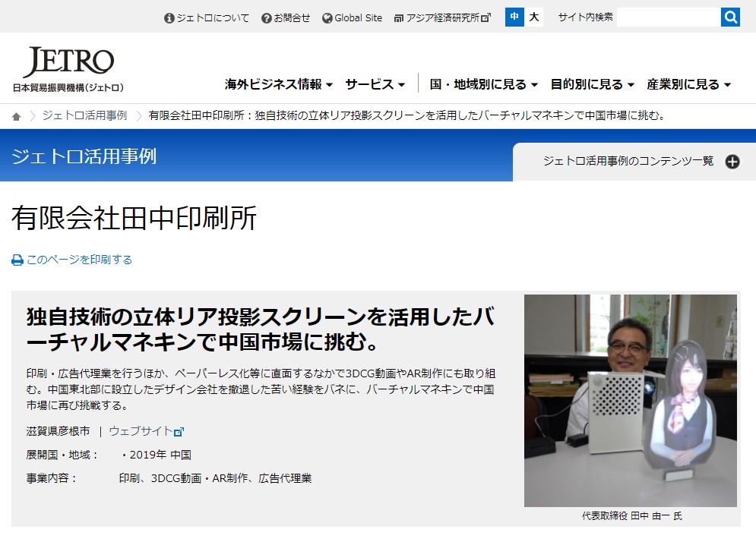The width and height of the screenshot is (756, 542).
Task: Click 2019年 中国 entry
Action: [160, 455]
